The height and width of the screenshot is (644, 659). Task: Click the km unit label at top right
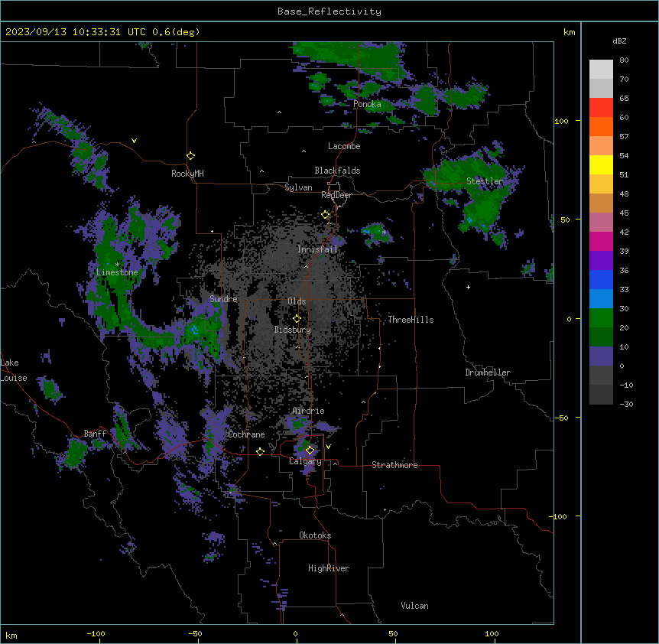coord(569,32)
